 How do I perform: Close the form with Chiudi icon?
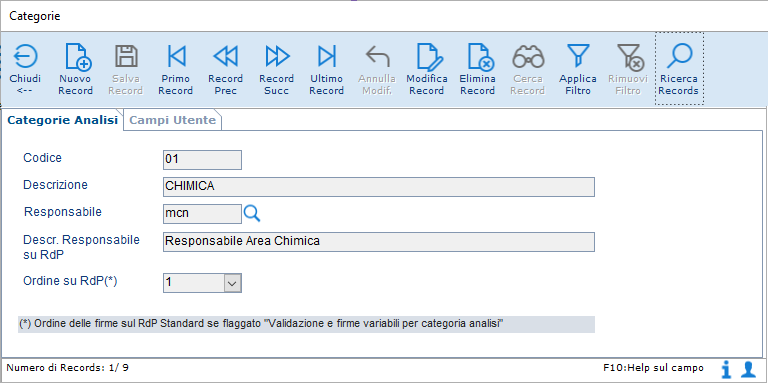[25, 57]
